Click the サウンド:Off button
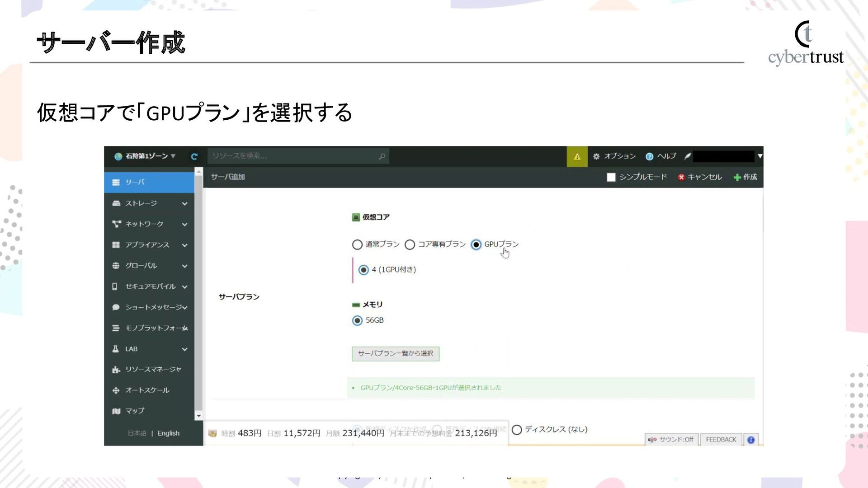This screenshot has height=488, width=868. [671, 440]
